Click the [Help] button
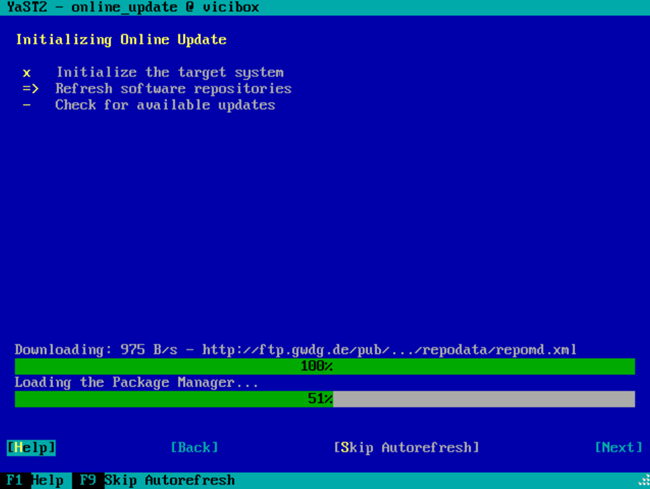This screenshot has height=489, width=650. tap(31, 447)
